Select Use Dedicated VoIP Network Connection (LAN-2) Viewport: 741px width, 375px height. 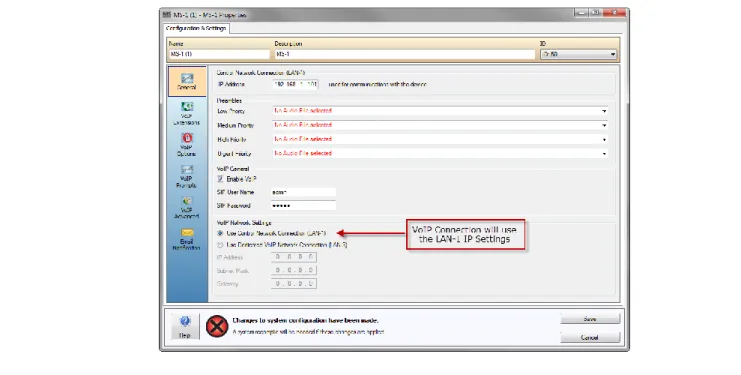220,245
